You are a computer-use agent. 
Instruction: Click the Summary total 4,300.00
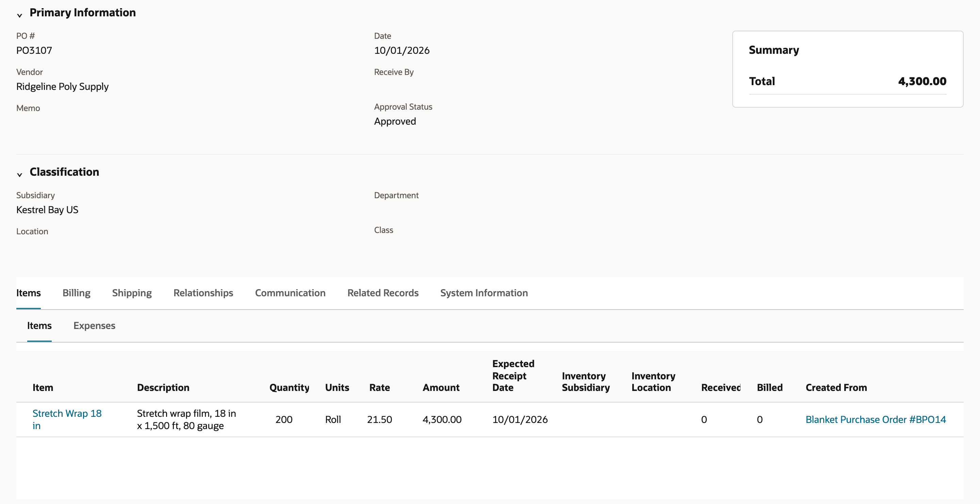pos(922,81)
